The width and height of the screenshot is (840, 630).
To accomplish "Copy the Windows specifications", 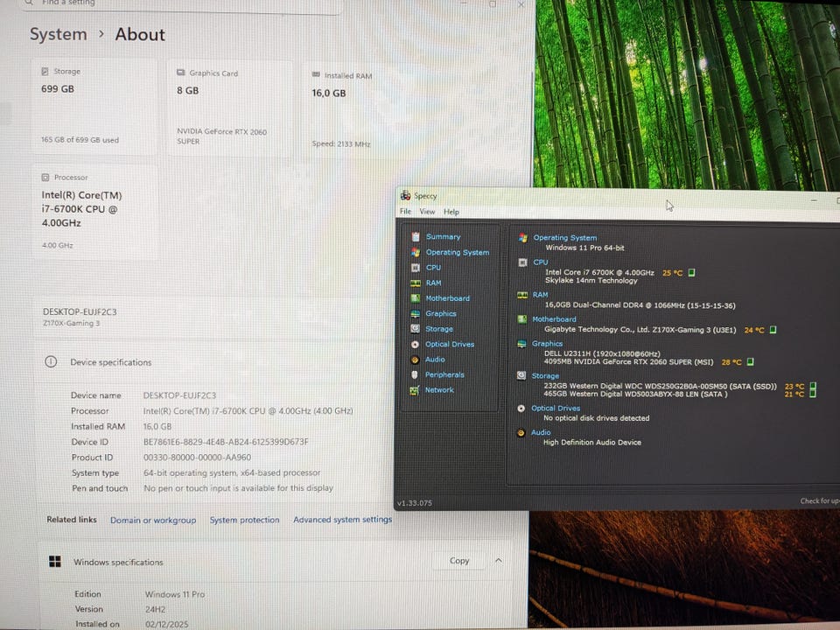I will coord(459,560).
